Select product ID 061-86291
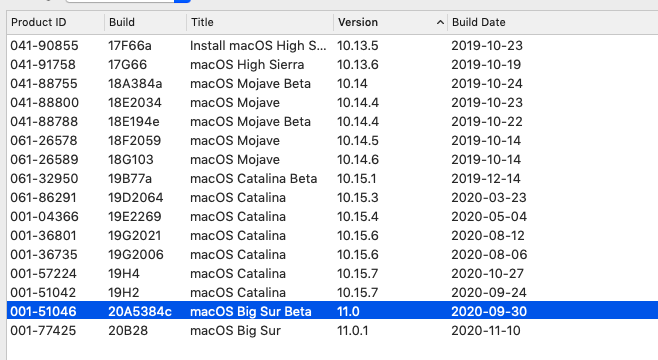The height and width of the screenshot is (360, 658). (x=43, y=198)
